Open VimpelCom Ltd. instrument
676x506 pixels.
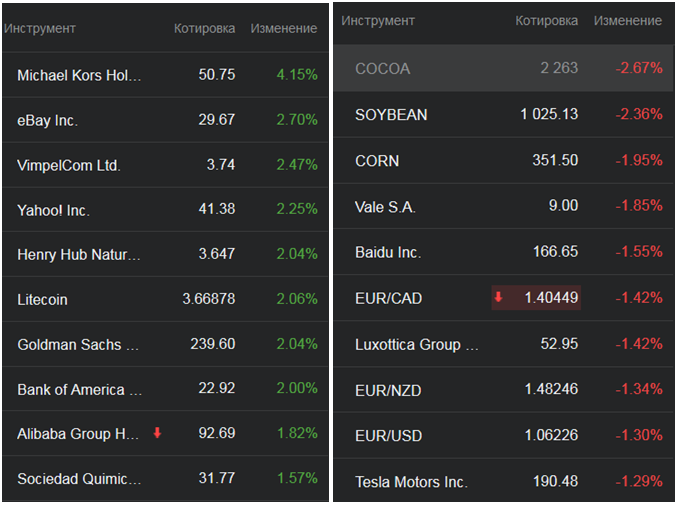[x=69, y=165]
